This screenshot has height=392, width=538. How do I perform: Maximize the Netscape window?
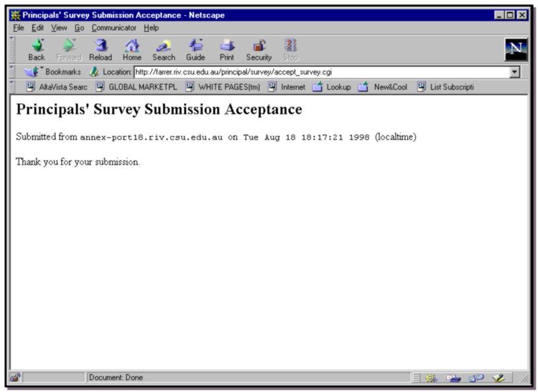[x=510, y=15]
